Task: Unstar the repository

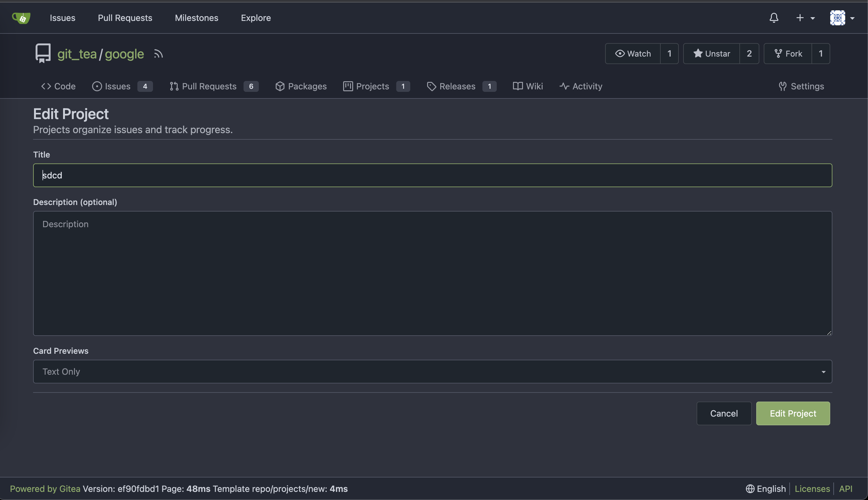Action: [711, 53]
